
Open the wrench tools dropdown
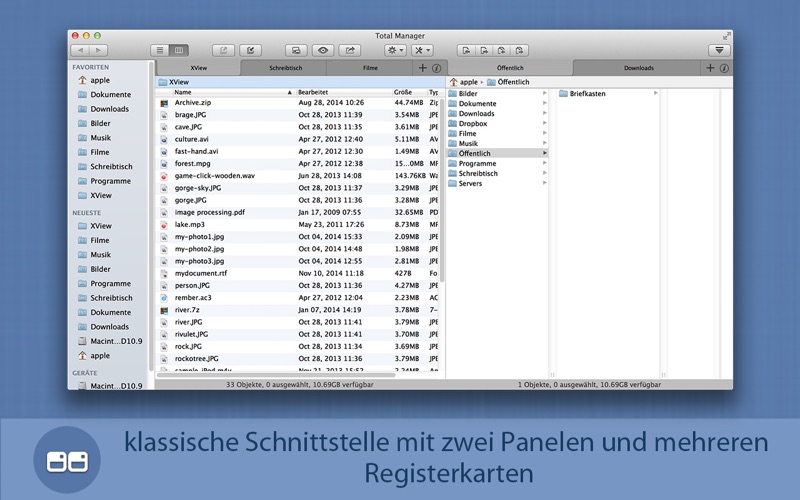point(422,50)
